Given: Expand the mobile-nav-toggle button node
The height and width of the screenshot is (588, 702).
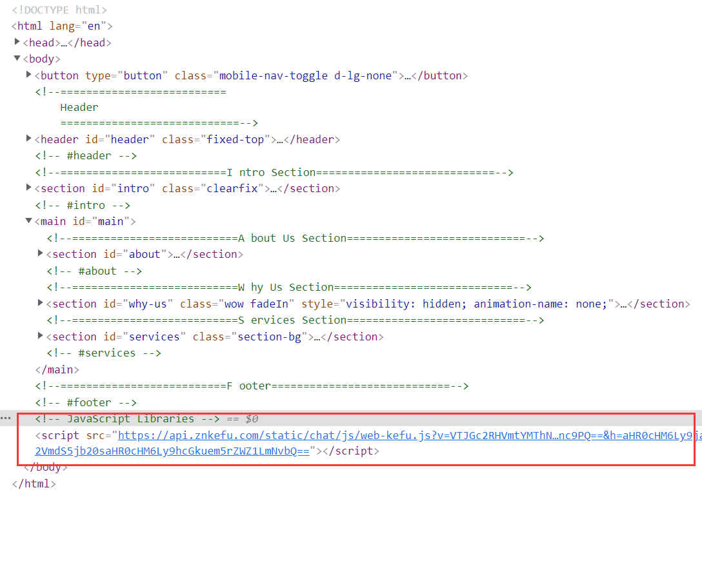Looking at the screenshot, I should [x=28, y=75].
